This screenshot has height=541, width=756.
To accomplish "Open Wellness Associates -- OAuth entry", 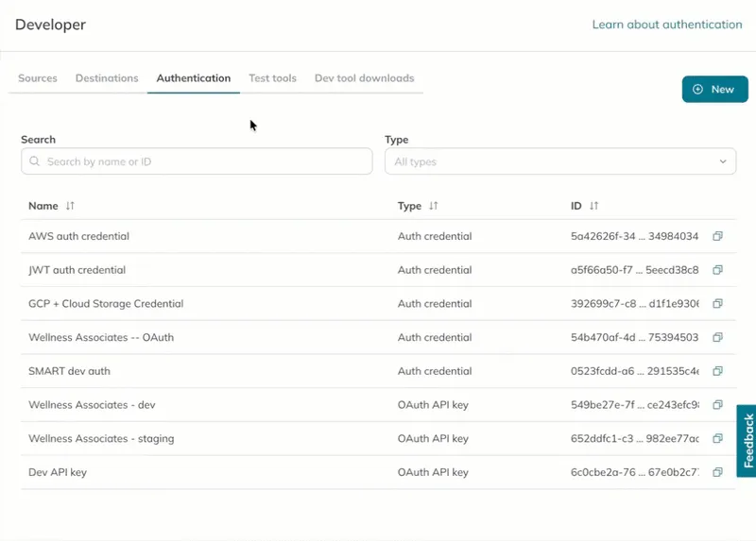I will [101, 337].
